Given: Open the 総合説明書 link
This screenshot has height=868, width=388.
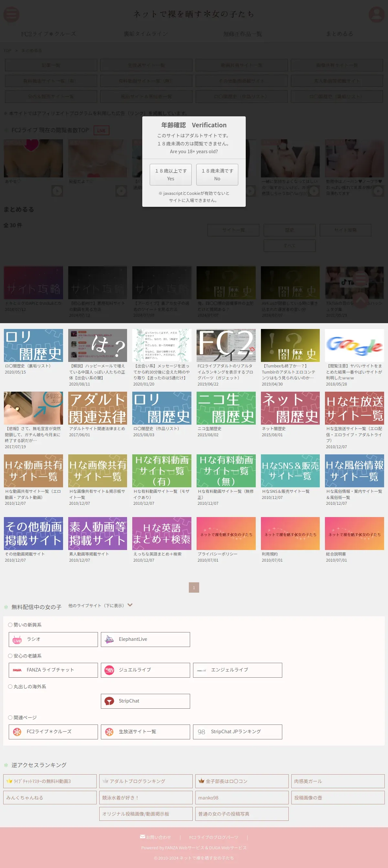Looking at the screenshot, I should click(x=336, y=554).
